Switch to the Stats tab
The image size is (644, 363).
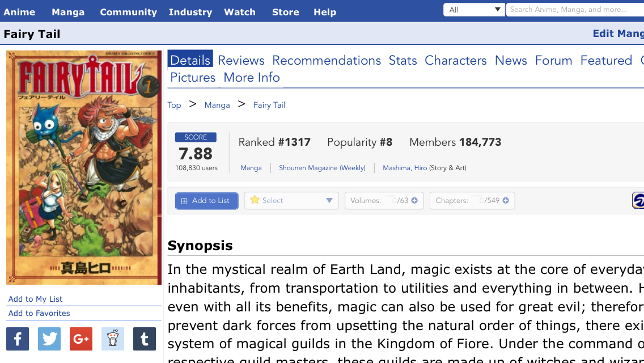403,61
